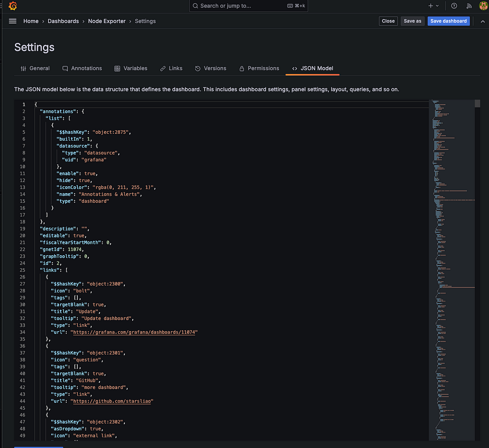The width and height of the screenshot is (489, 448).
Task: Click the Close button
Action: [388, 21]
